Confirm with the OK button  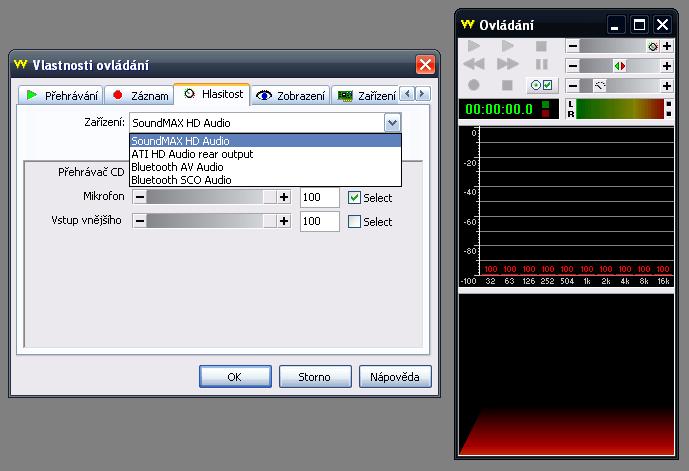[235, 377]
